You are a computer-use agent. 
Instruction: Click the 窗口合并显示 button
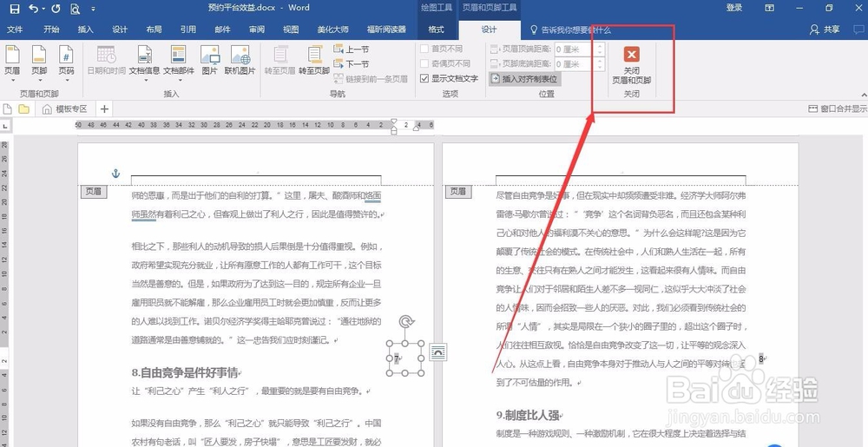(x=838, y=109)
